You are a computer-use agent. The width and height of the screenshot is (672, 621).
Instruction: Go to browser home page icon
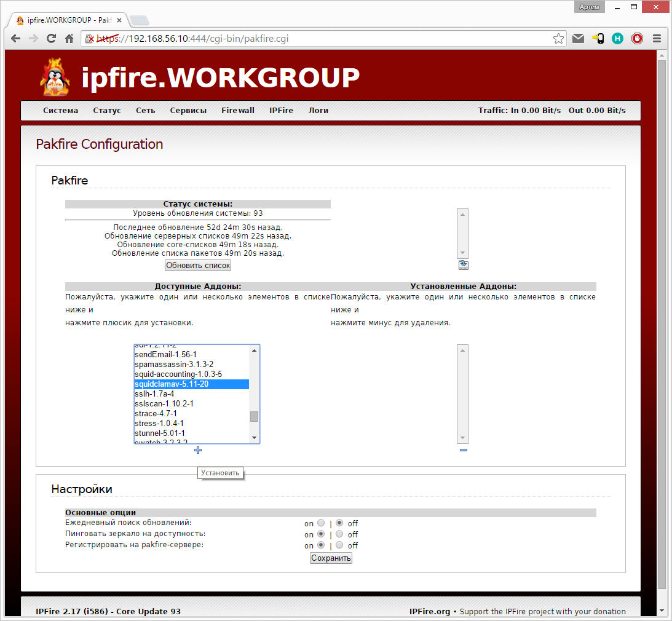[x=69, y=39]
